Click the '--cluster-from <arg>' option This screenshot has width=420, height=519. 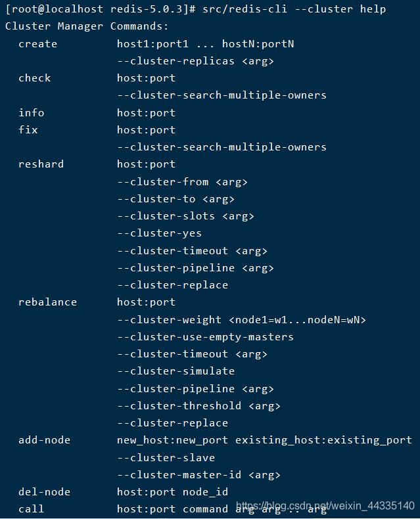coord(182,182)
